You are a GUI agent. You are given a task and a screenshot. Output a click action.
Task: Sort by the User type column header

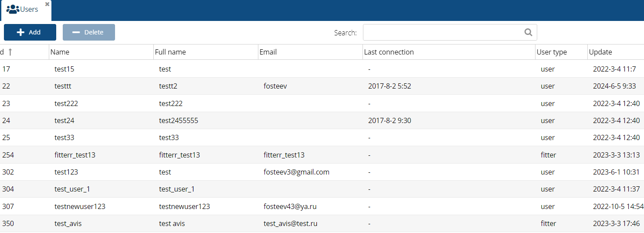[552, 52]
